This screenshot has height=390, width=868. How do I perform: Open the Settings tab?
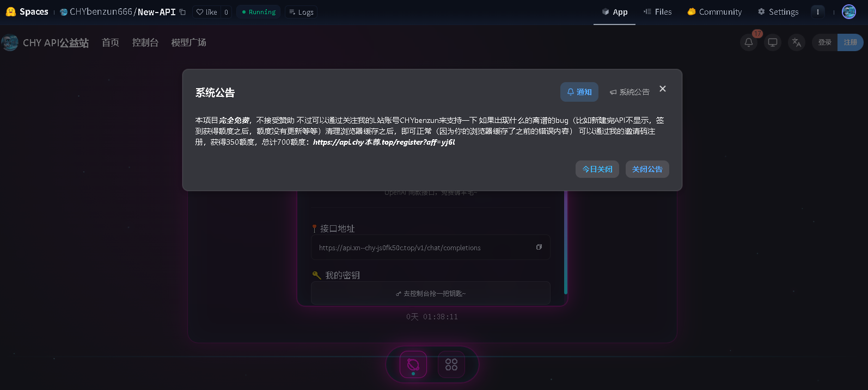coord(778,12)
